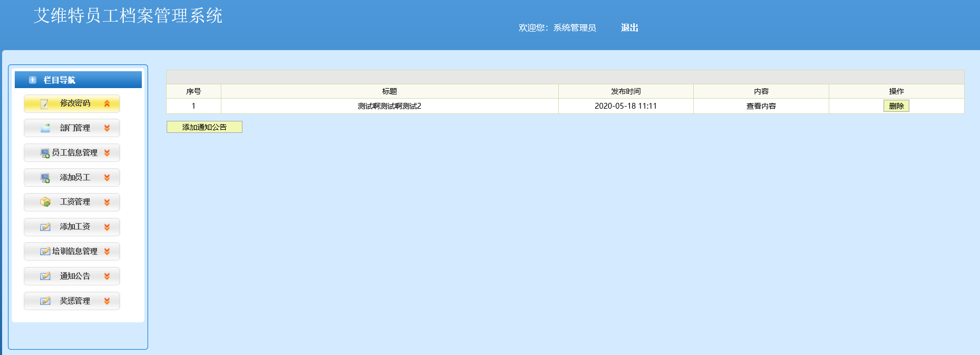Click the package icon beside 工资管理

click(x=45, y=202)
